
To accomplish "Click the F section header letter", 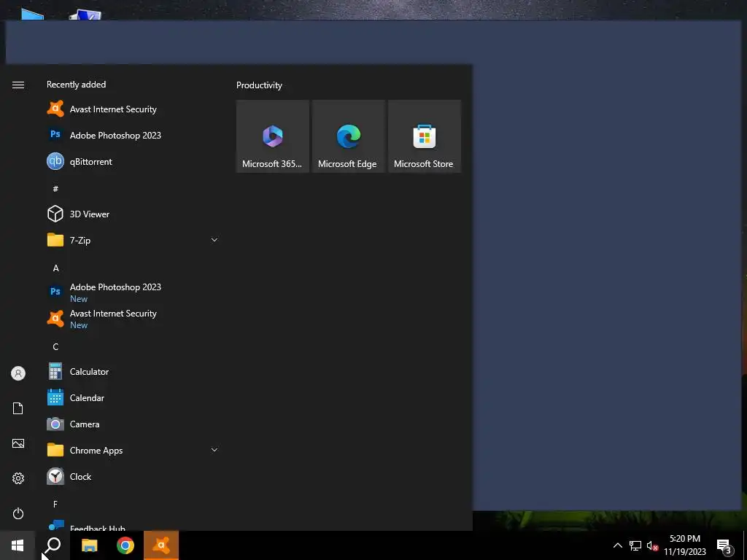I will pos(55,504).
